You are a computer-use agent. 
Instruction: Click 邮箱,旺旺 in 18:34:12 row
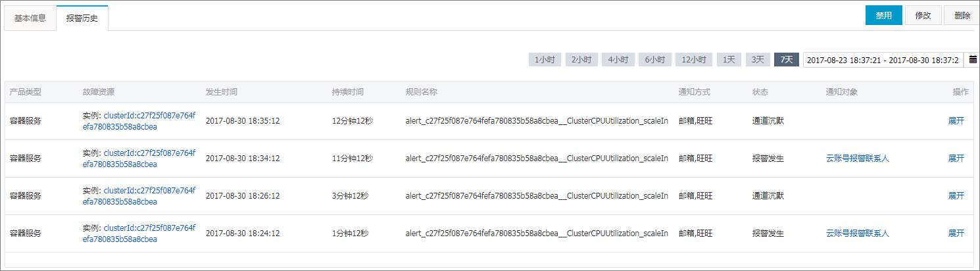[696, 159]
